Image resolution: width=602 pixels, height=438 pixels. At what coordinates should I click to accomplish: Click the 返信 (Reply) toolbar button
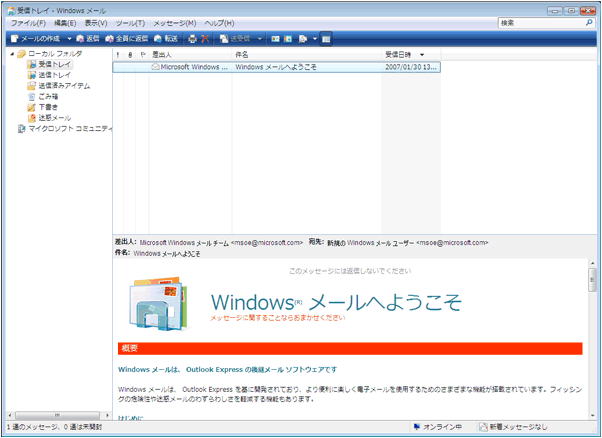point(88,39)
